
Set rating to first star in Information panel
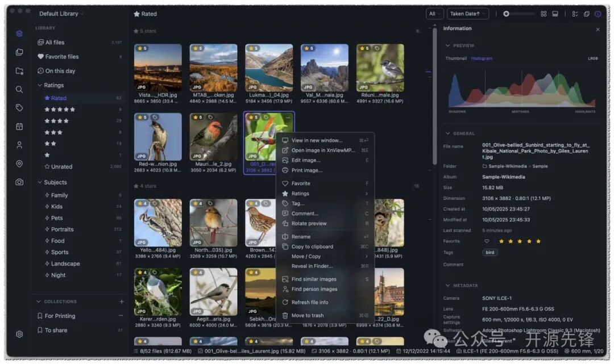[501, 241]
